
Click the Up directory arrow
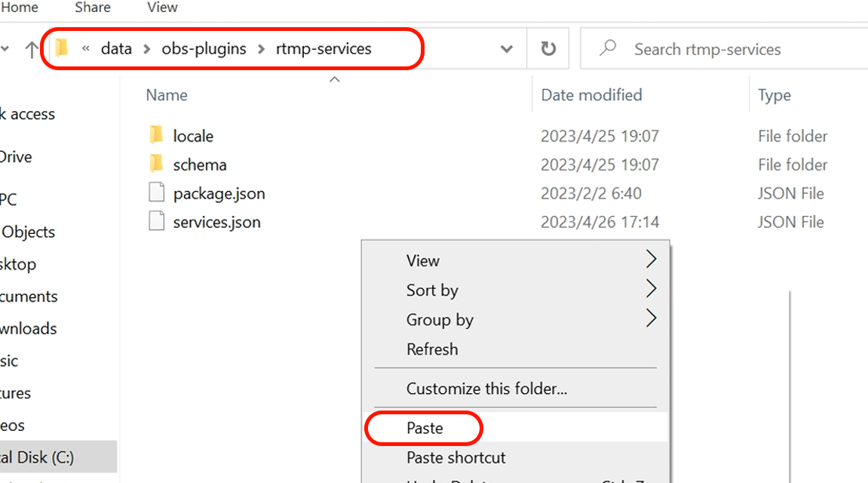pos(31,50)
